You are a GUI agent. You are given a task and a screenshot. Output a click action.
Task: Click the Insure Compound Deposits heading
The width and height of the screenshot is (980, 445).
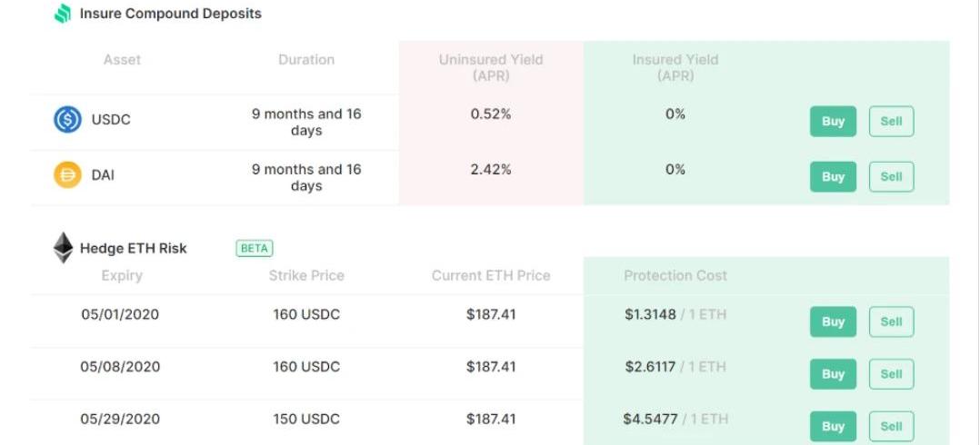(x=171, y=14)
